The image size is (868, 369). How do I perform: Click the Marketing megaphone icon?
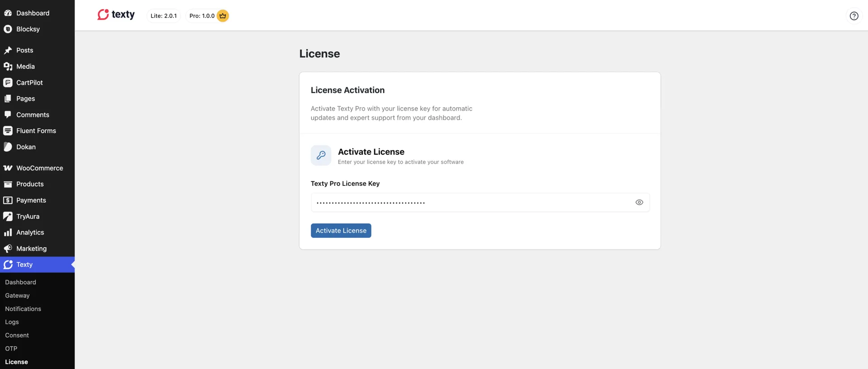click(8, 249)
